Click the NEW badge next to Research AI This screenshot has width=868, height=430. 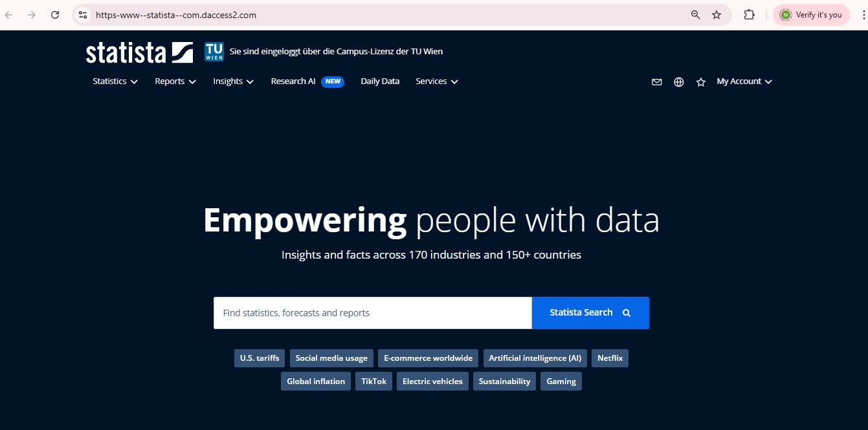coord(333,81)
